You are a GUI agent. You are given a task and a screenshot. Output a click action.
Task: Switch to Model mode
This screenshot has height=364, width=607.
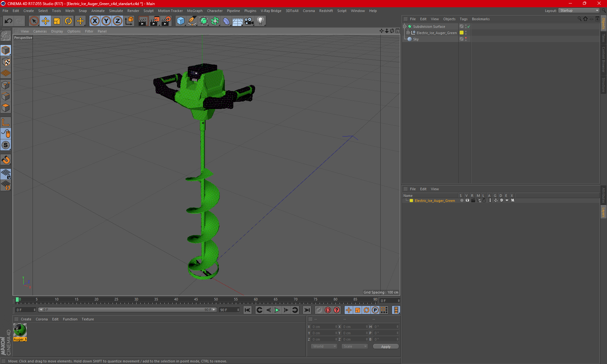pyautogui.click(x=6, y=50)
